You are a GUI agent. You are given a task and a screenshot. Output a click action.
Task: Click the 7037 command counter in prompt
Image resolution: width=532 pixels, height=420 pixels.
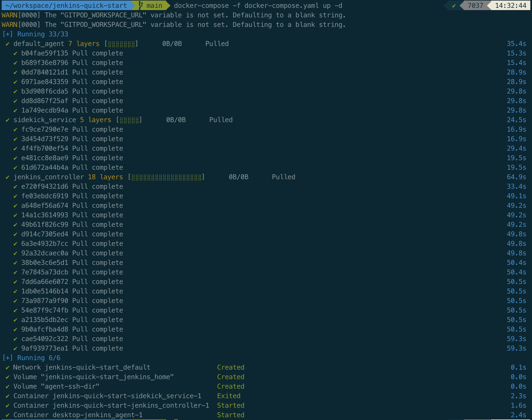(475, 6)
